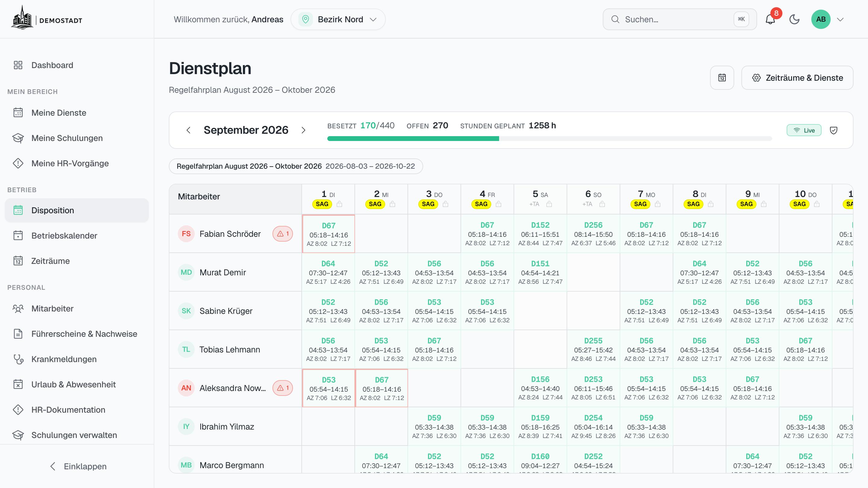Focus the Suchen search field

(680, 19)
